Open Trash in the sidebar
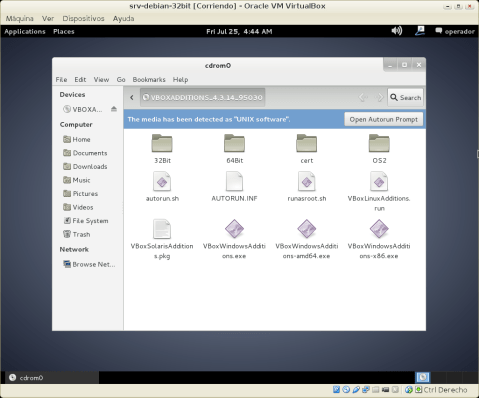This screenshot has height=398, width=479. (77, 234)
